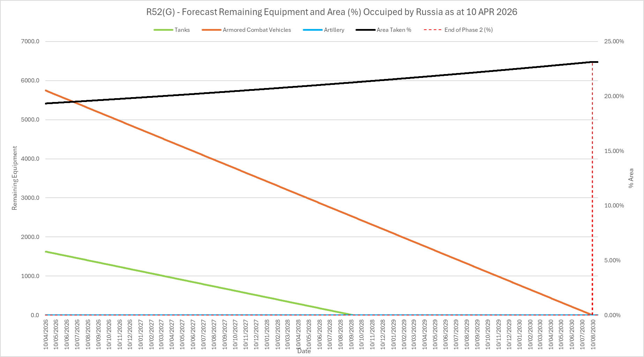Select the Remaining Equipment axis title
The image size is (644, 357).
pos(15,178)
